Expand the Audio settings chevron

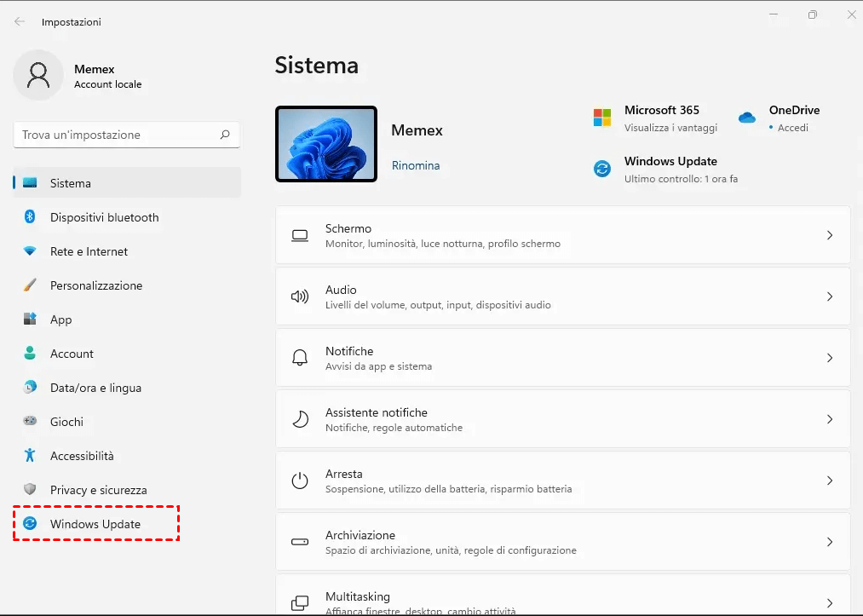point(829,296)
